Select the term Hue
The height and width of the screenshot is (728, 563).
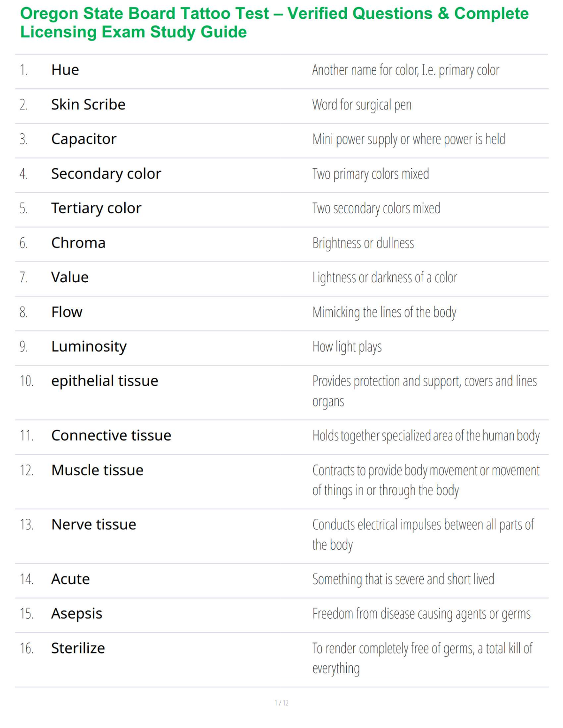point(65,70)
